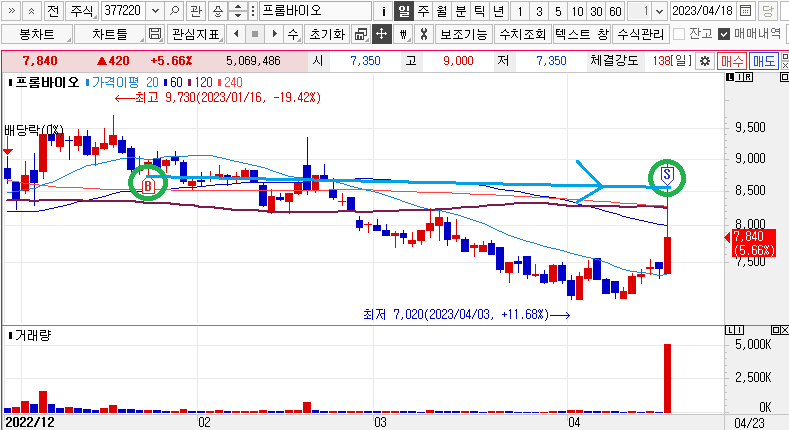Click the stock code up/down stepper
Image resolution: width=789 pixels, height=430 pixels.
point(238,11)
